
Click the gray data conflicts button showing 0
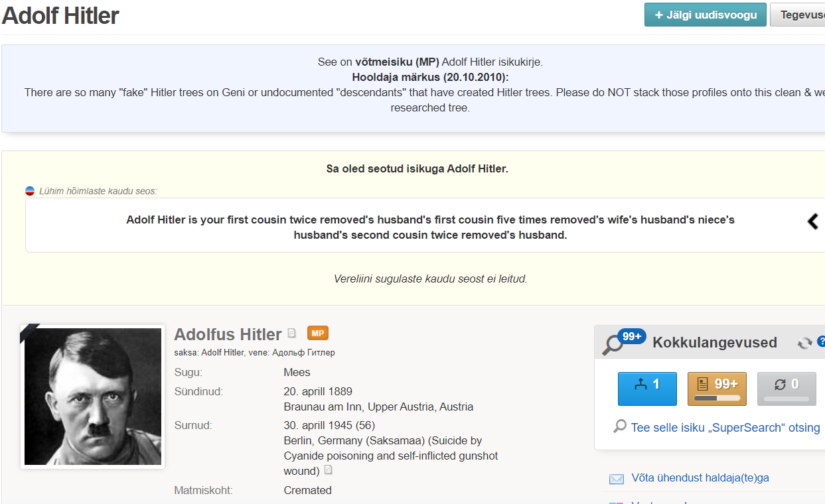[787, 388]
